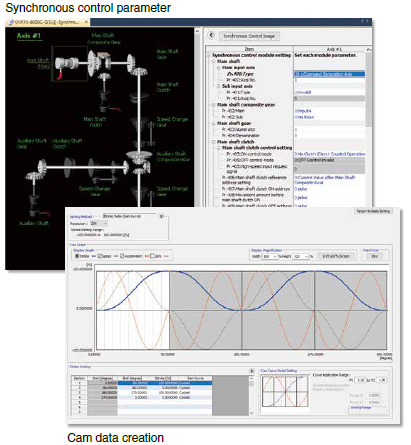The image size is (411, 445).
Task: Click the Fit to Screen button
Action: (336, 256)
